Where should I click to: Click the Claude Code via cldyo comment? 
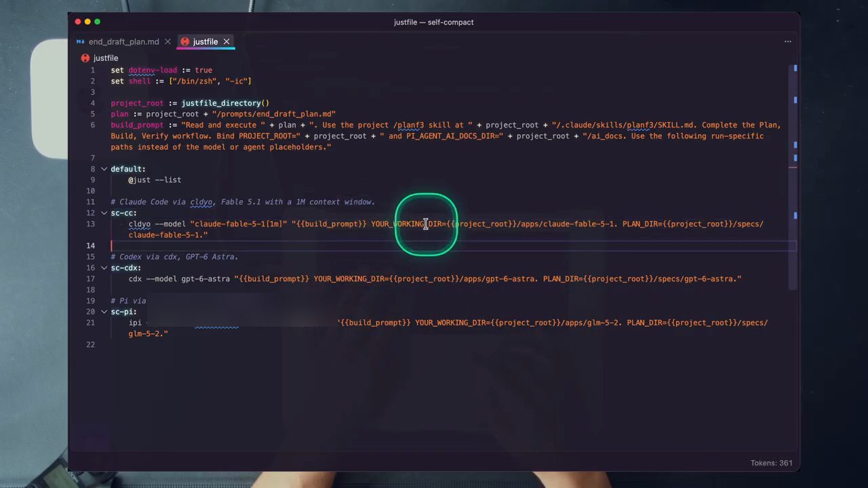[x=243, y=202]
